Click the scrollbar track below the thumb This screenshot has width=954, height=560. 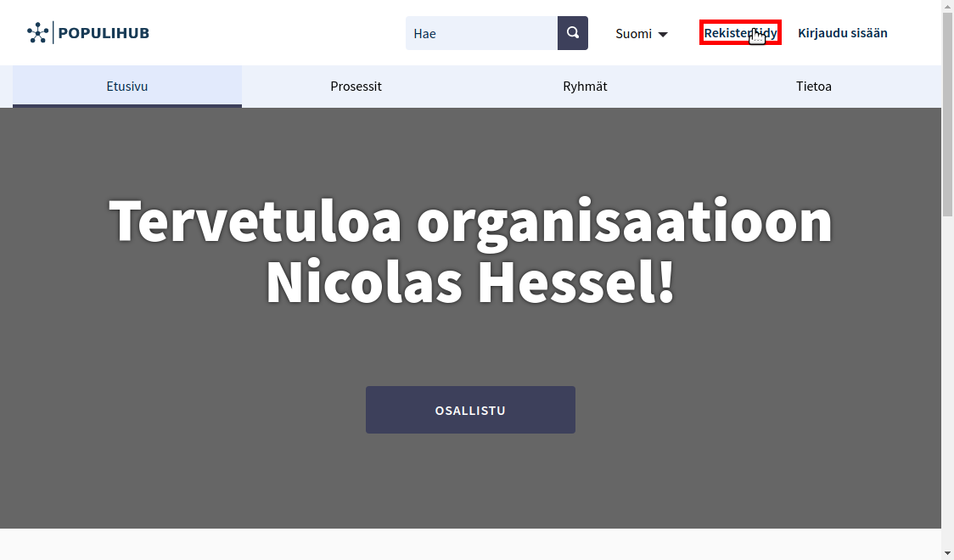[947, 382]
